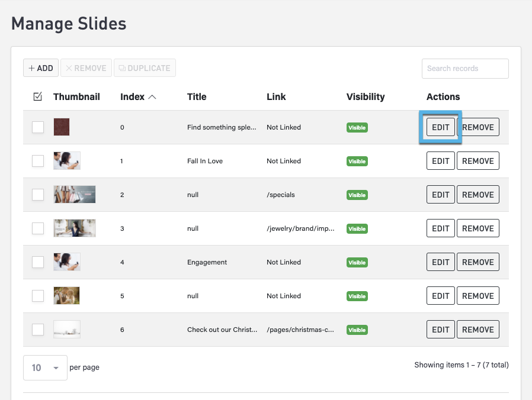Viewport: 532px width, 400px height.
Task: Tick the checkbox for Fall In Love slide
Action: pos(38,161)
